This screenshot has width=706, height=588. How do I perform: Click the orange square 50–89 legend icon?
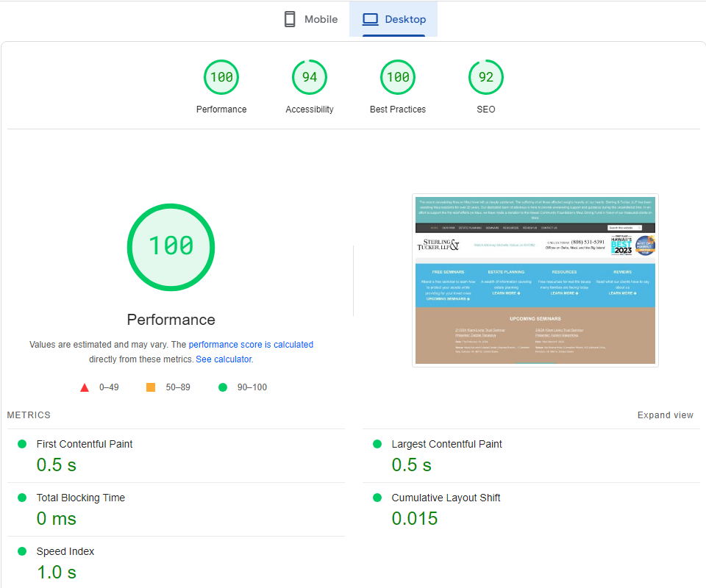(x=151, y=387)
